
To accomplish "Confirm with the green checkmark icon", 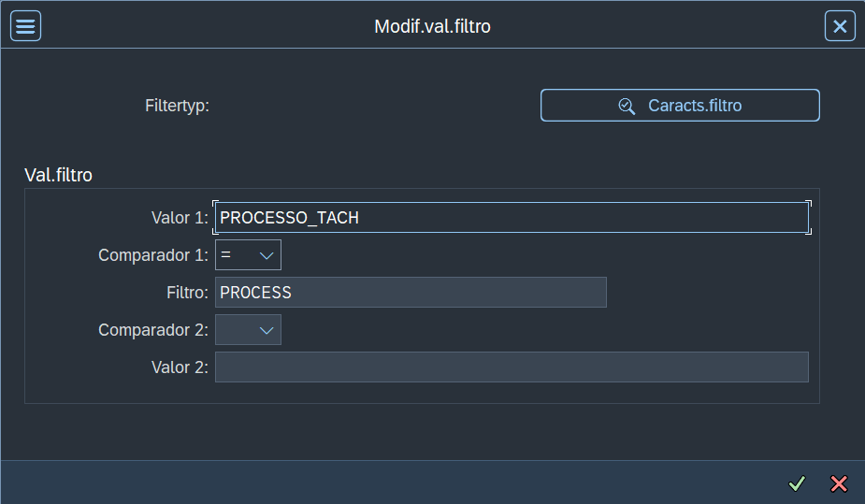I will click(x=797, y=483).
